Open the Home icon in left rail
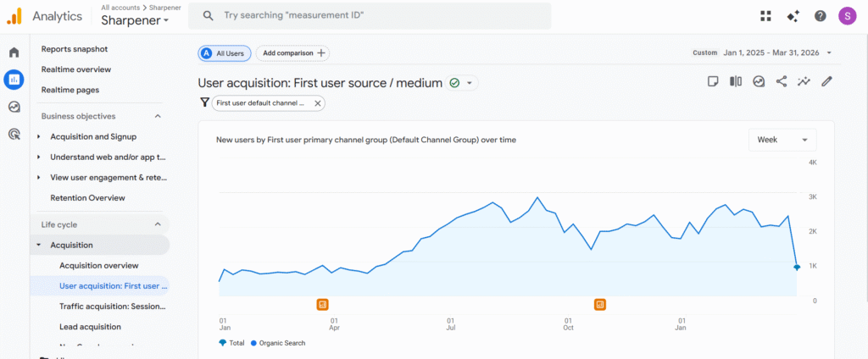 [14, 52]
